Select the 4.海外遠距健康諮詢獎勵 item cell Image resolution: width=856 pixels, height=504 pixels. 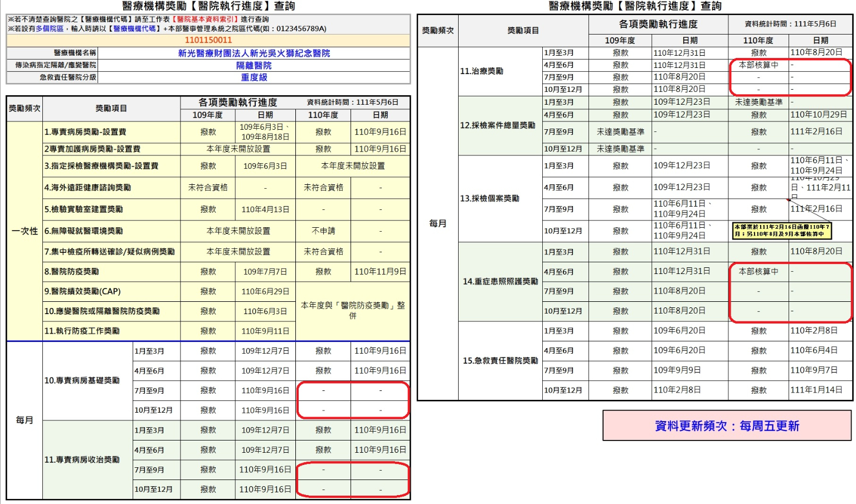coord(111,188)
